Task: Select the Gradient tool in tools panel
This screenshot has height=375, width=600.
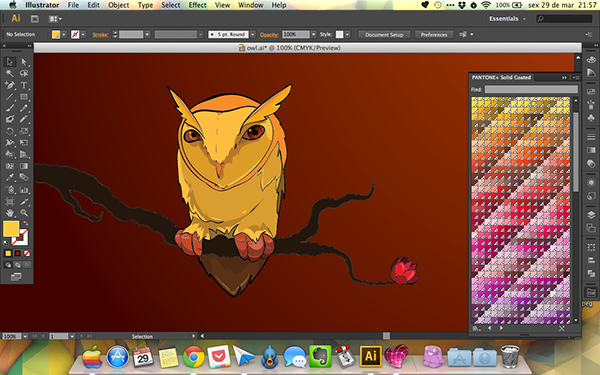Action: coord(24,166)
